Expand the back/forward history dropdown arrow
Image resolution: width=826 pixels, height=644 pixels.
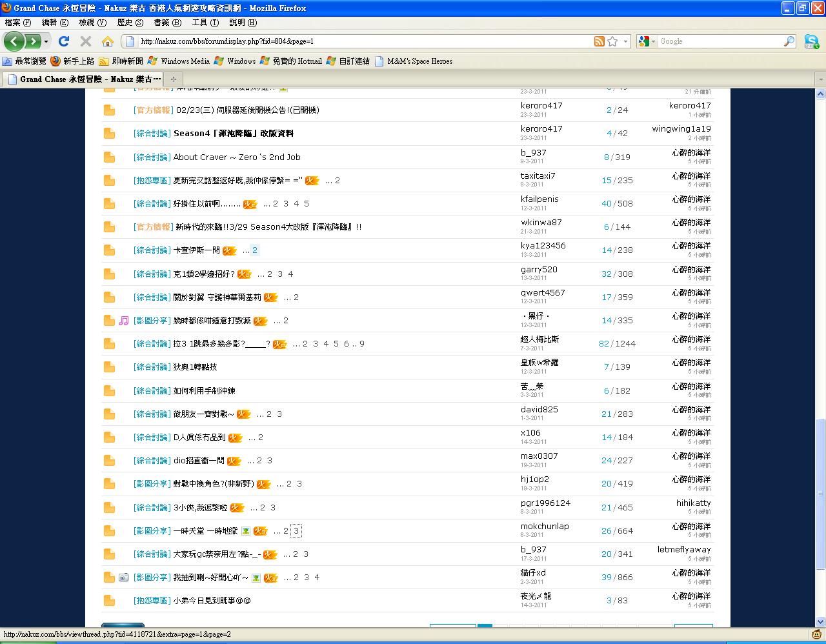[x=46, y=41]
